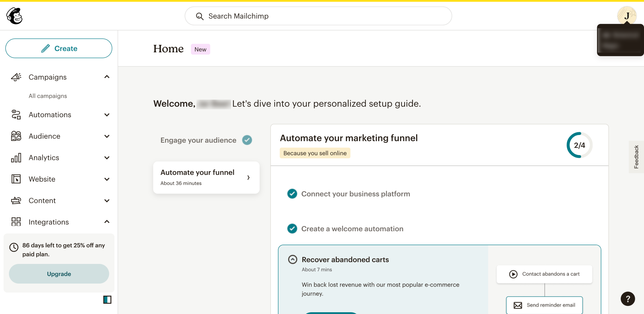Open All campaigns in the sidebar
This screenshot has width=644, height=314.
pos(48,96)
